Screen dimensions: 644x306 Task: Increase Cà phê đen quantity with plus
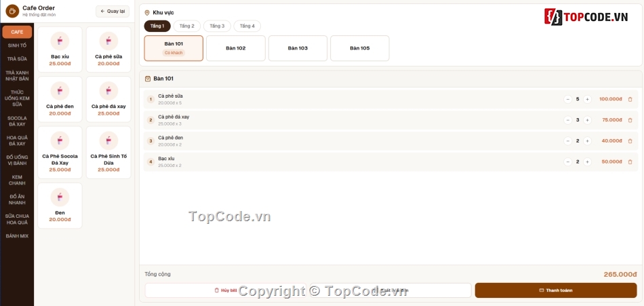point(587,141)
